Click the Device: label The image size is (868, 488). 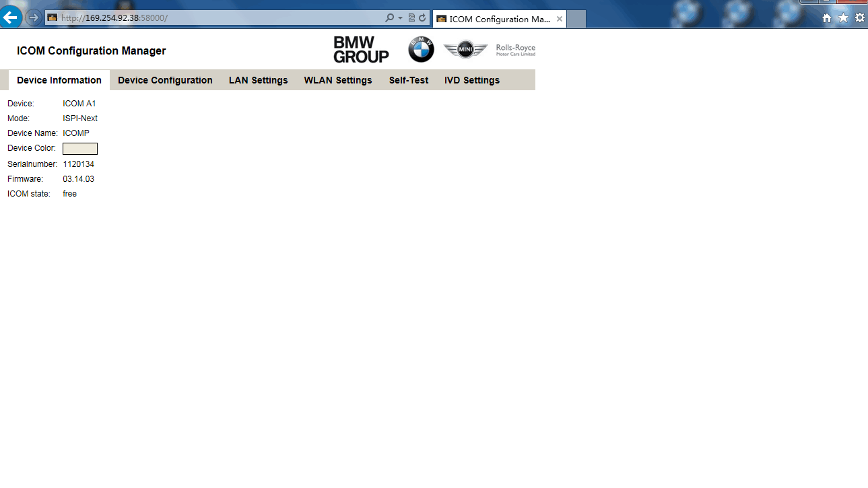coord(21,104)
